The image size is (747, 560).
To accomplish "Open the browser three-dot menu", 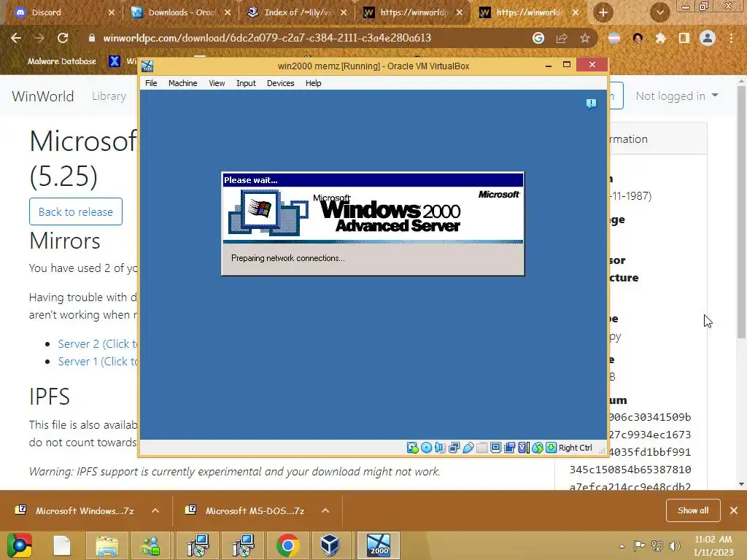I will (731, 38).
